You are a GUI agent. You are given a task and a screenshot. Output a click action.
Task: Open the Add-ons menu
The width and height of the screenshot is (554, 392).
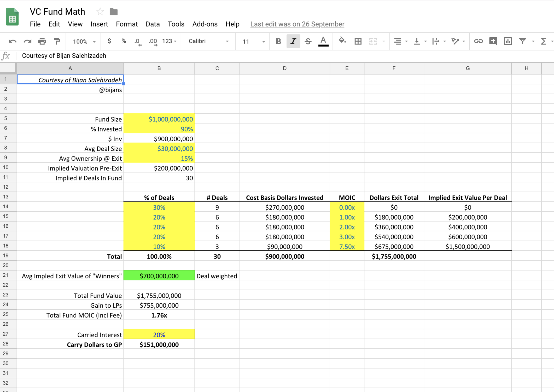[x=205, y=24]
